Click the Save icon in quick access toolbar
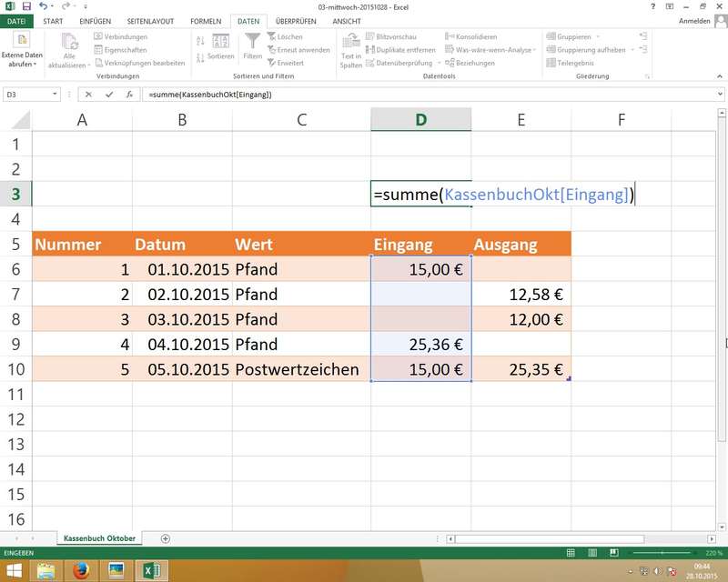Viewport: 728px width, 582px height. 26,6
